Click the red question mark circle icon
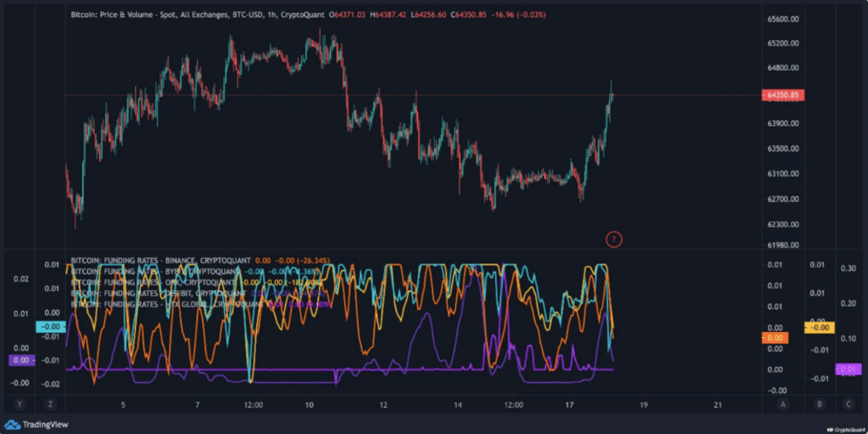 (x=614, y=240)
